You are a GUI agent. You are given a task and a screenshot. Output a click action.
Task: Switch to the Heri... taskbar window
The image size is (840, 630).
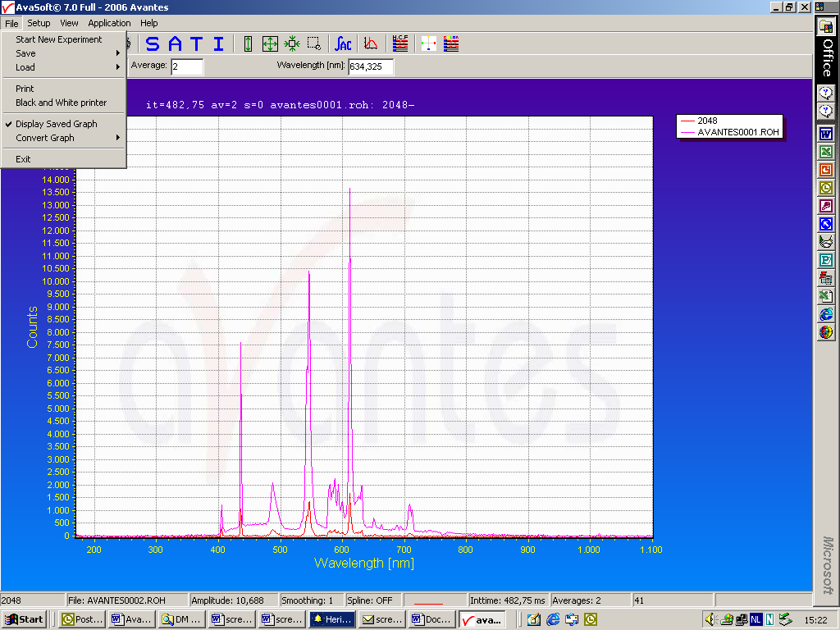pos(331,619)
